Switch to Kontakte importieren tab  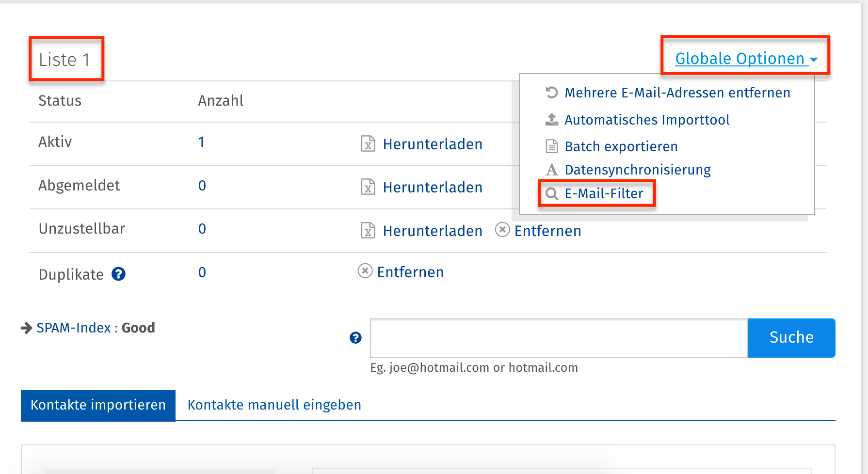tap(98, 405)
